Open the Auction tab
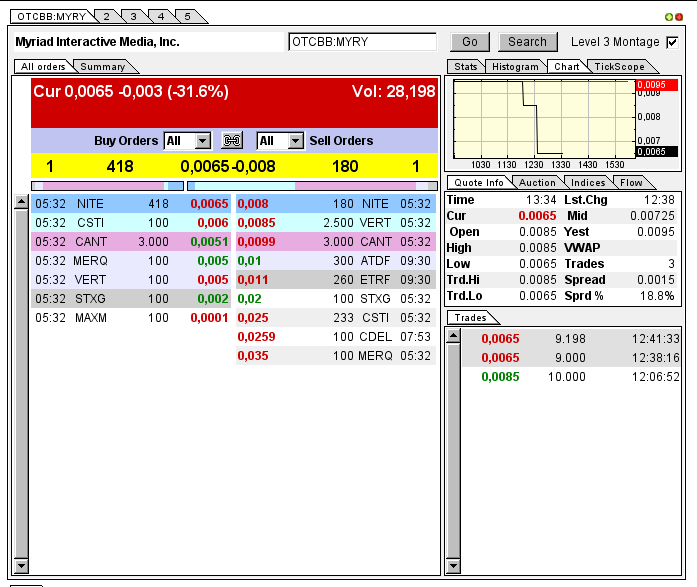Image resolution: width=697 pixels, height=587 pixels. [537, 183]
